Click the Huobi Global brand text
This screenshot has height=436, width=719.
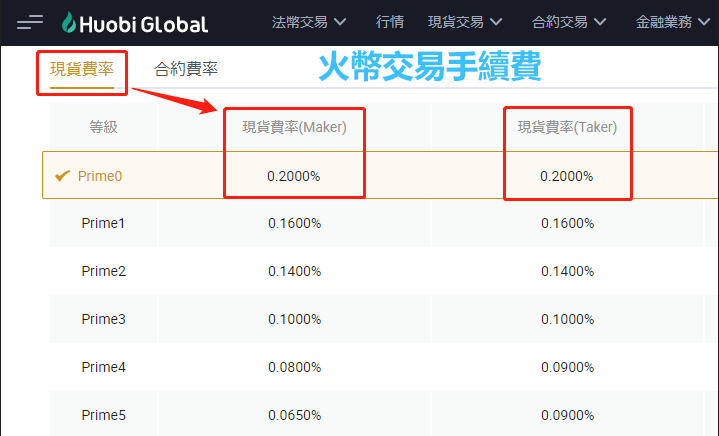pos(147,24)
